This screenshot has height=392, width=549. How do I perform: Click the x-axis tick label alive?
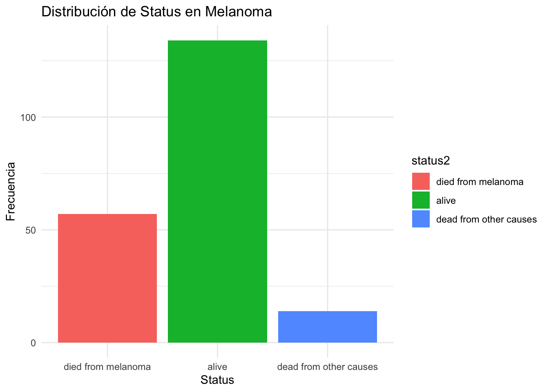pyautogui.click(x=217, y=367)
